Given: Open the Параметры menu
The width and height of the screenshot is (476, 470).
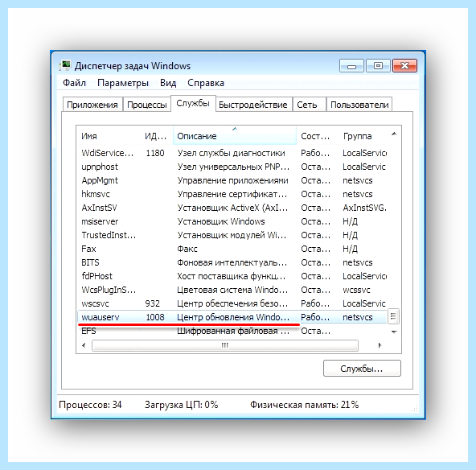Looking at the screenshot, I should 123,83.
